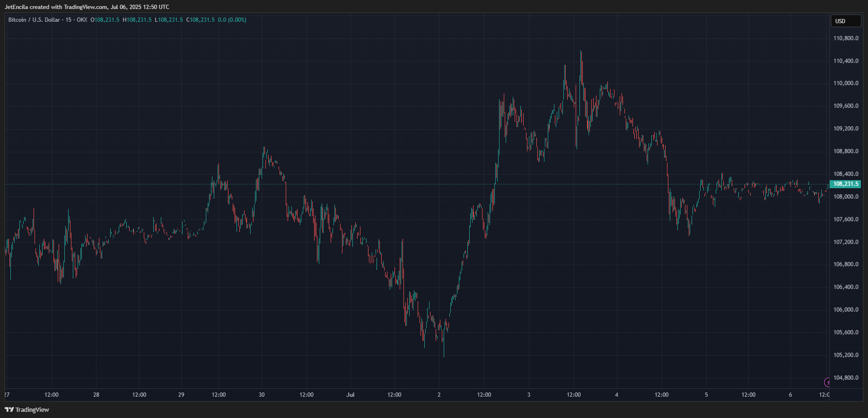
Task: Click the 105,200.0 price axis label
Action: (846, 355)
